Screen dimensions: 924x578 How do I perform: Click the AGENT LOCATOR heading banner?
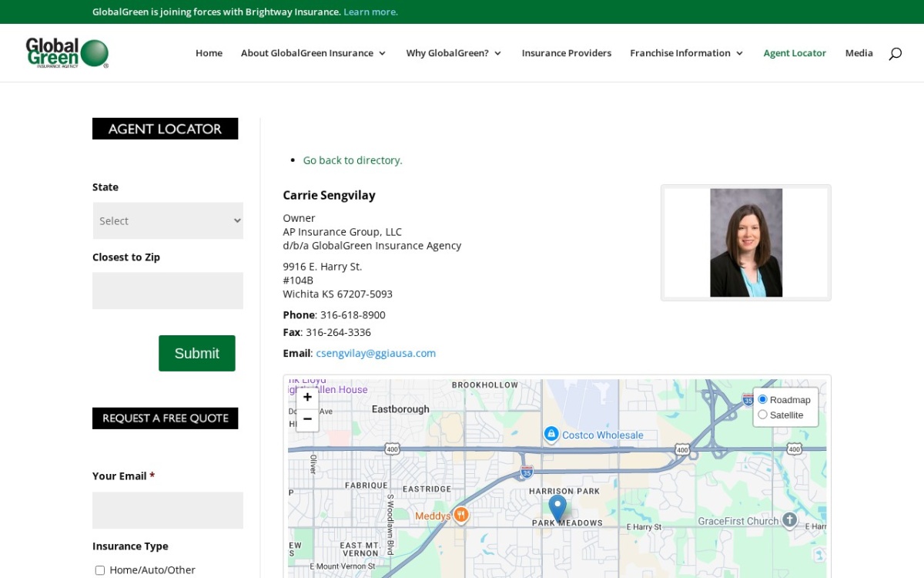[165, 129]
